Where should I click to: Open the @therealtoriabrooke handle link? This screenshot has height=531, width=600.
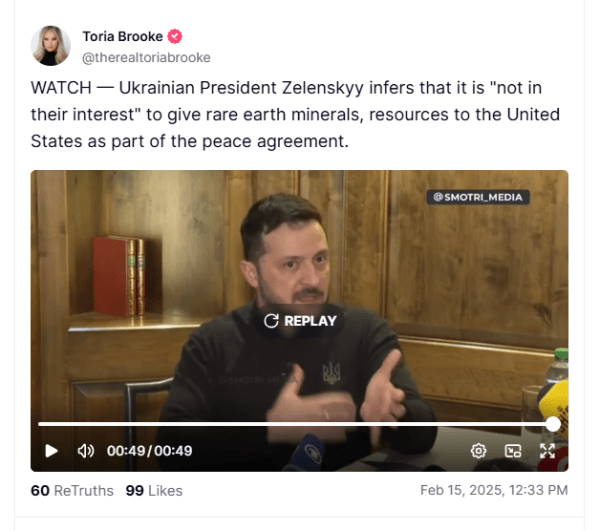pyautogui.click(x=146, y=57)
